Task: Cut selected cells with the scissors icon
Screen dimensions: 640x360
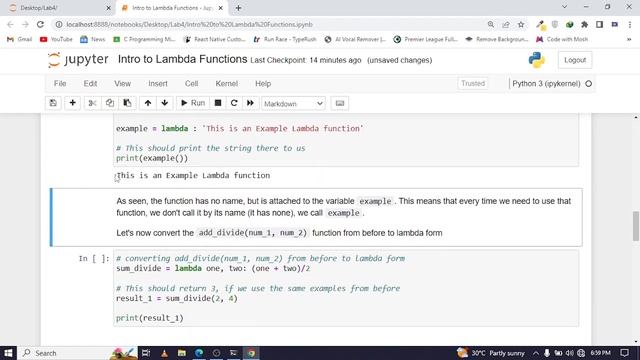Action: click(x=92, y=103)
